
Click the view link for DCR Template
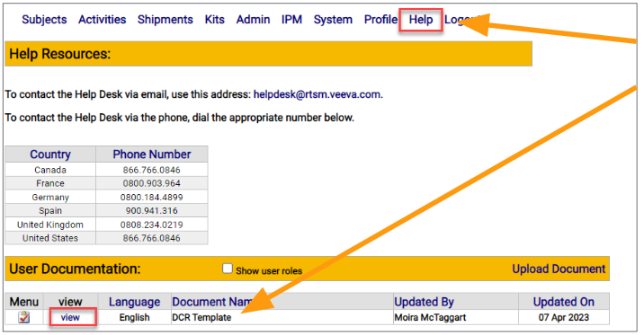tap(70, 317)
